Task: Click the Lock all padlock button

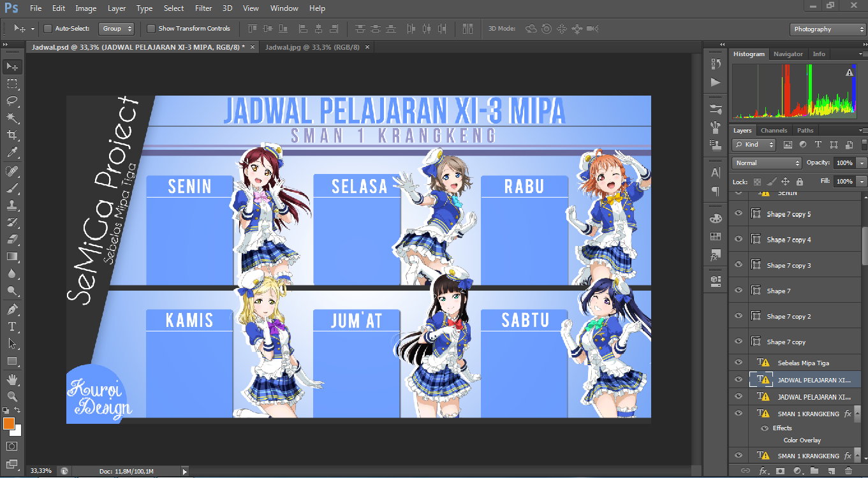Action: point(800,182)
